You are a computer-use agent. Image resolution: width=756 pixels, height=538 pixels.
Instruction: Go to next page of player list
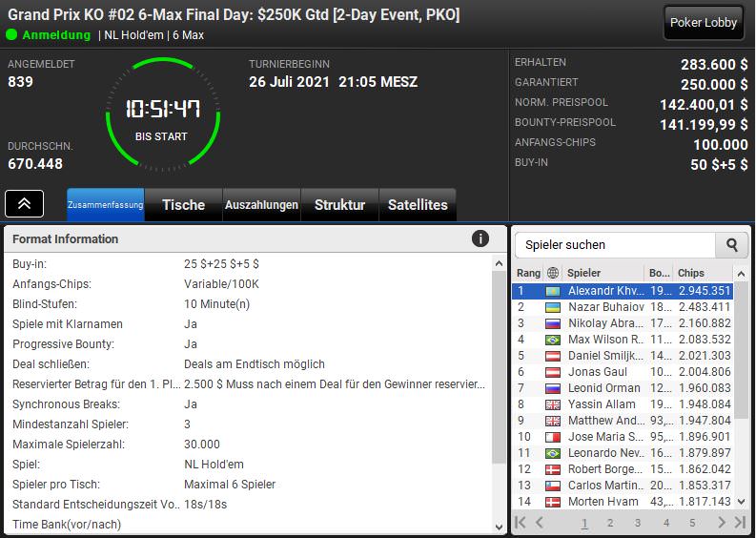[x=722, y=522]
